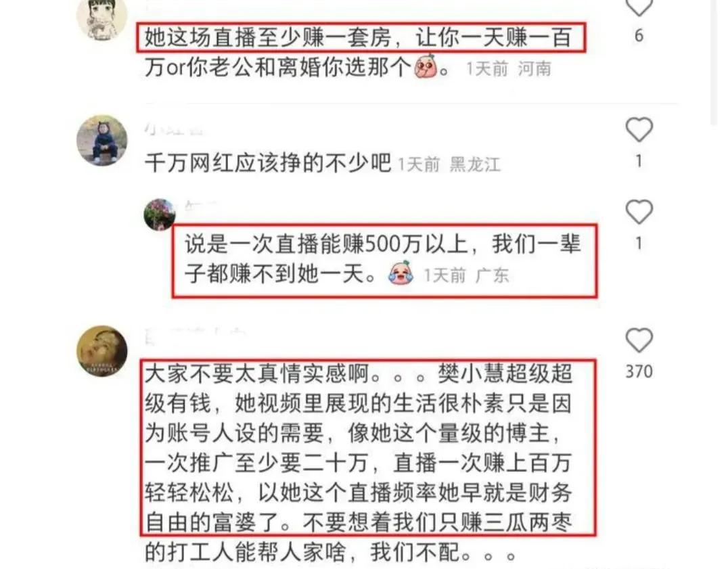Click the 6 like count at top
The image size is (728, 569).
pyautogui.click(x=639, y=36)
